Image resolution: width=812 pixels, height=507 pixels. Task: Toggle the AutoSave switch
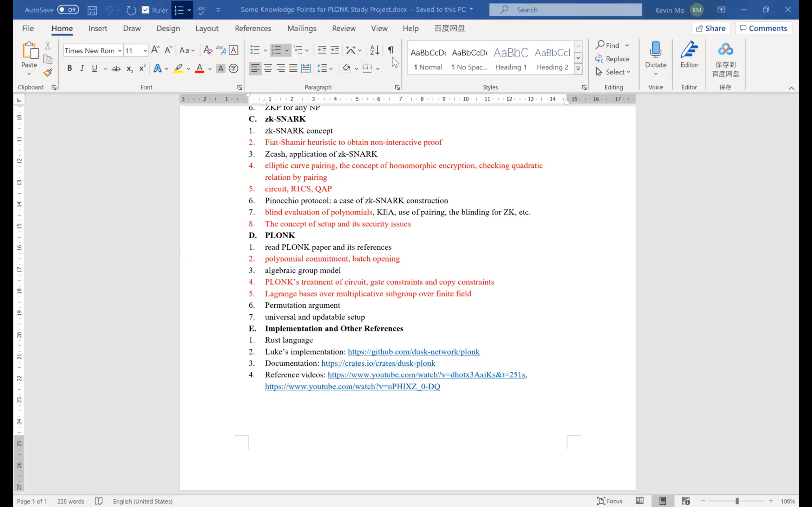click(68, 10)
